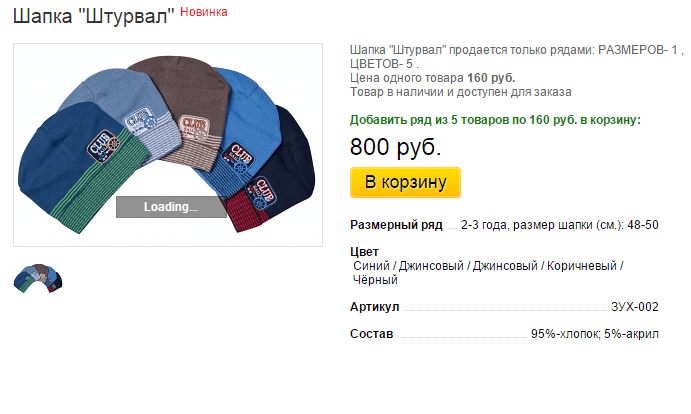Click the "Состав" label
This screenshot has width=691, height=414.
pos(372,334)
